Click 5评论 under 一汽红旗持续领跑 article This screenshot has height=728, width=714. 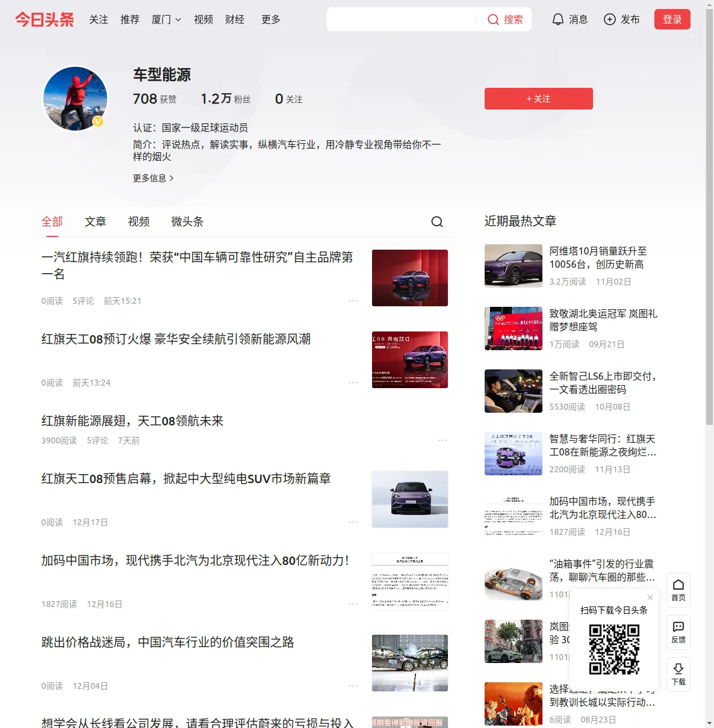[83, 301]
